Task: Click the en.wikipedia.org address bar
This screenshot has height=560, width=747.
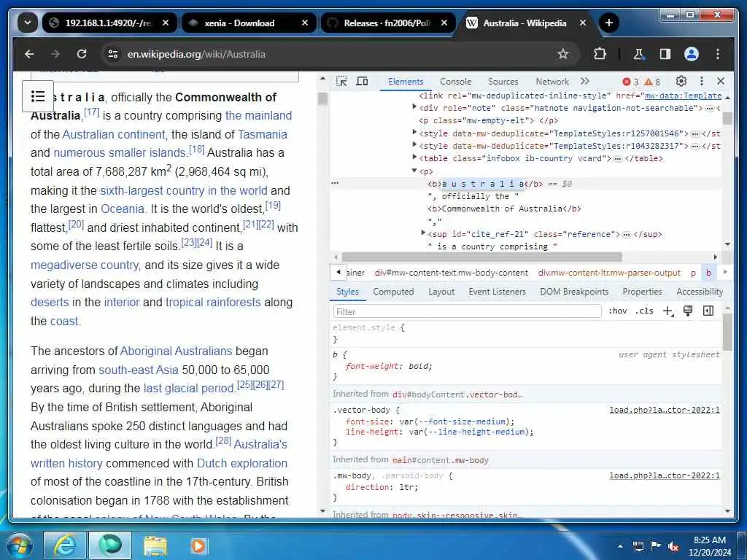Action: pos(338,54)
